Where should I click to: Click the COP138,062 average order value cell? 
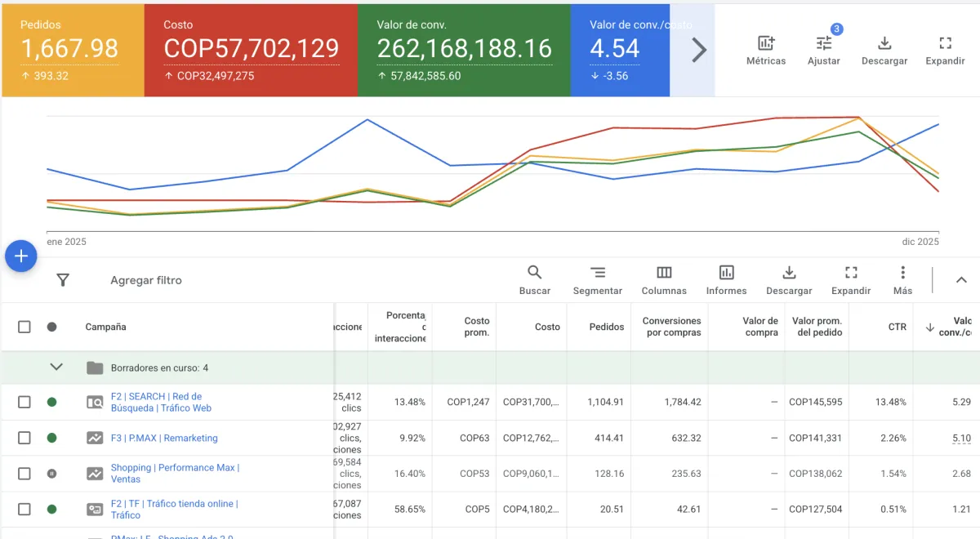coord(815,474)
